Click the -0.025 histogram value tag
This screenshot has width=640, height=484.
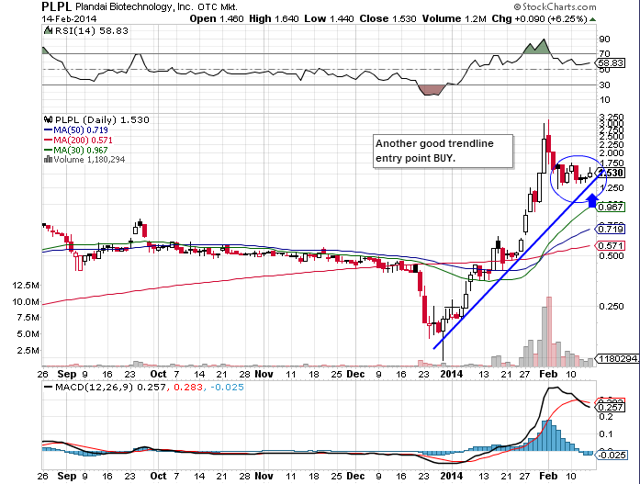612,455
